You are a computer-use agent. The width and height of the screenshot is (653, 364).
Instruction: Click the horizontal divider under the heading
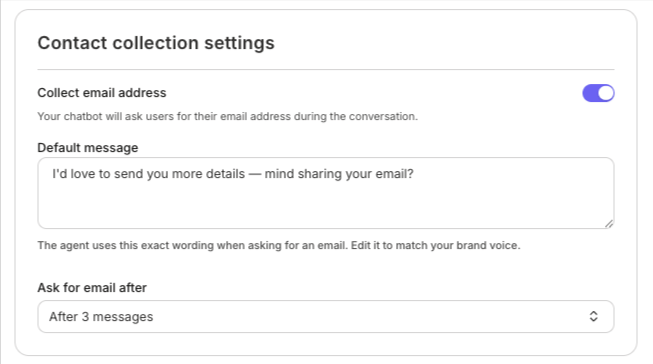[326, 70]
